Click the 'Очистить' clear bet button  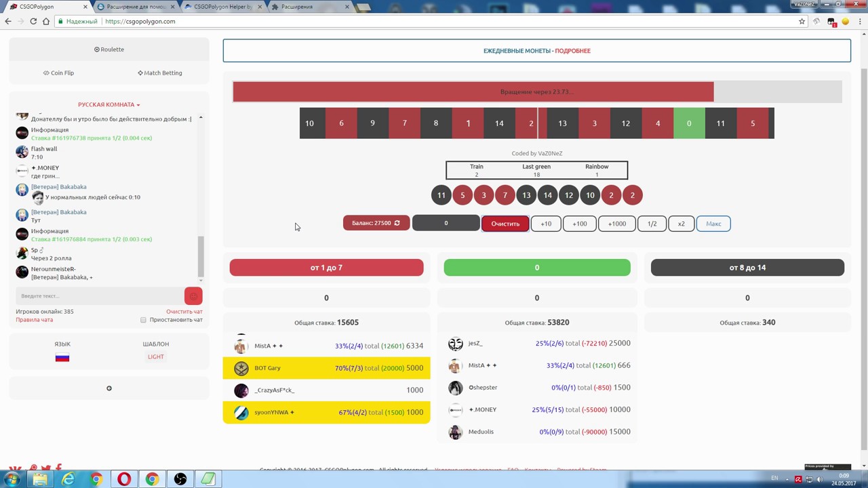(505, 223)
